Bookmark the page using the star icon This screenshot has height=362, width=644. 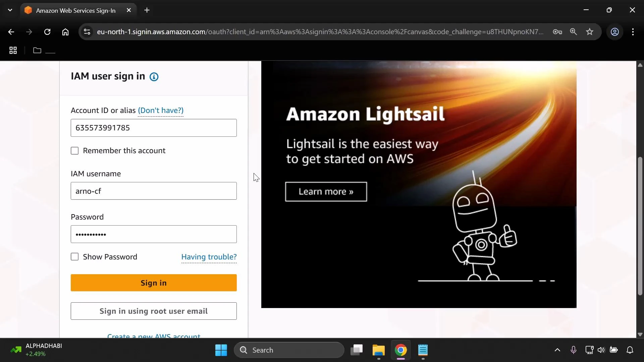point(590,32)
